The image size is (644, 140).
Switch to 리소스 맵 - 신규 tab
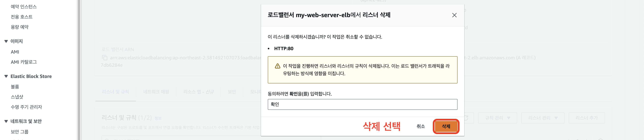click(x=199, y=92)
